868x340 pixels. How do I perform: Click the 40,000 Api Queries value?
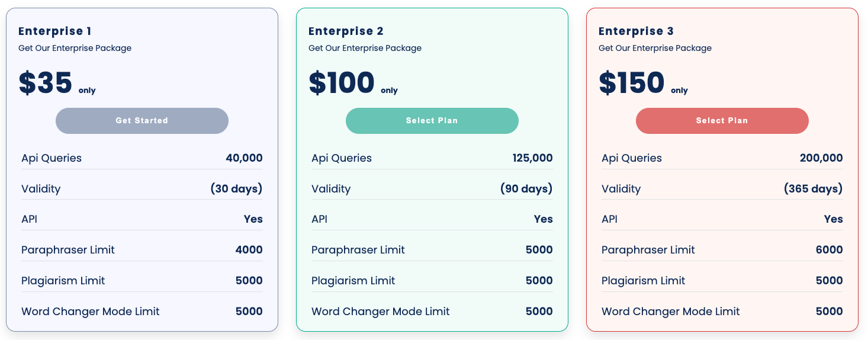coord(244,158)
